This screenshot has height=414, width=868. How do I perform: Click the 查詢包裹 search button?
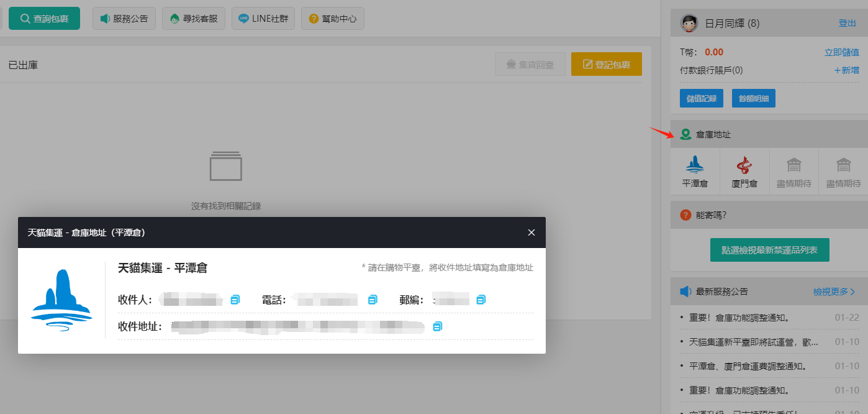click(44, 19)
